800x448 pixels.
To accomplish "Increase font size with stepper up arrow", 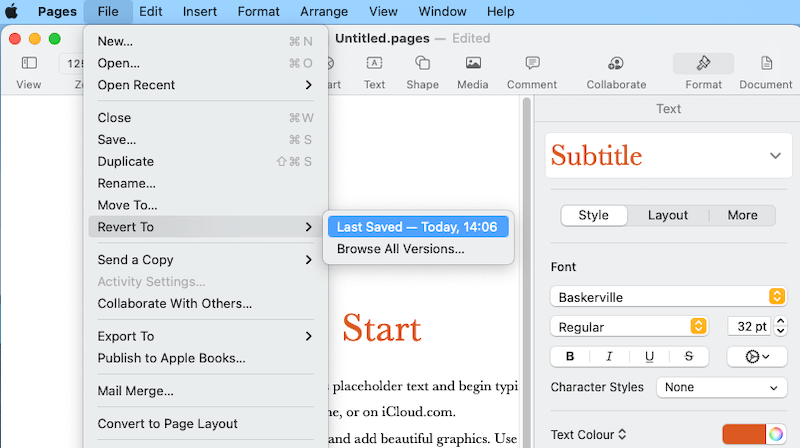I will (780, 321).
